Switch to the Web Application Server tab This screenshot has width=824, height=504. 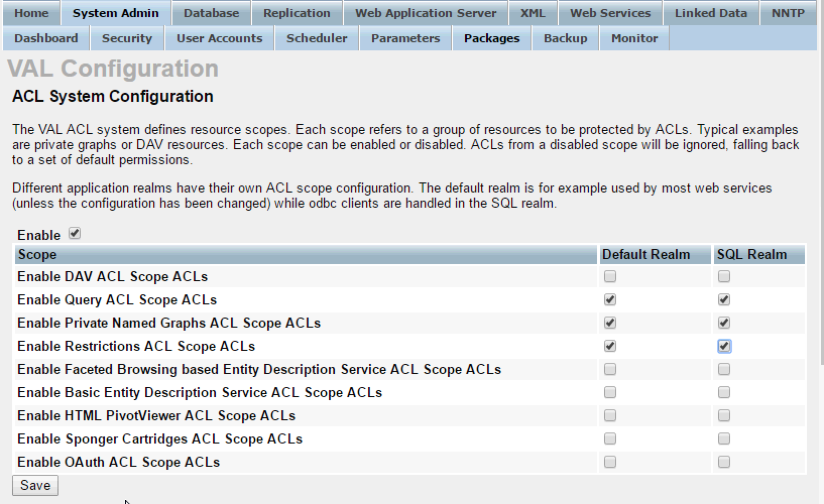click(426, 13)
